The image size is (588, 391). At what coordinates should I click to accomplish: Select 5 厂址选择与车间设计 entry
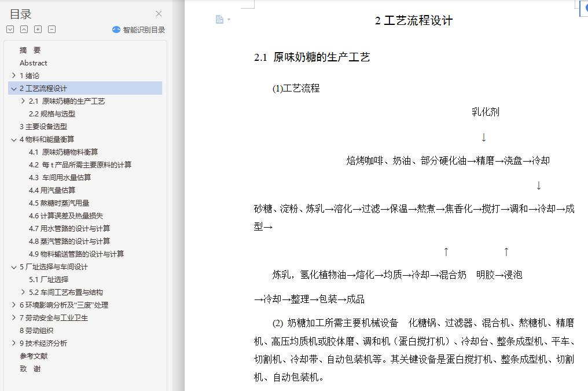[54, 267]
